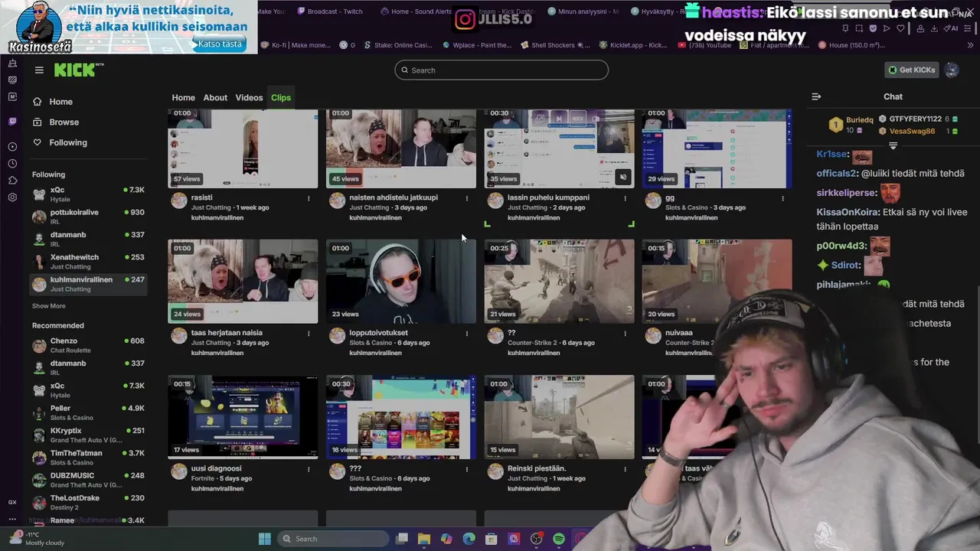Play the lopputoivotukset clip thumbnail
Screen dimensions: 980x551
coord(401,282)
